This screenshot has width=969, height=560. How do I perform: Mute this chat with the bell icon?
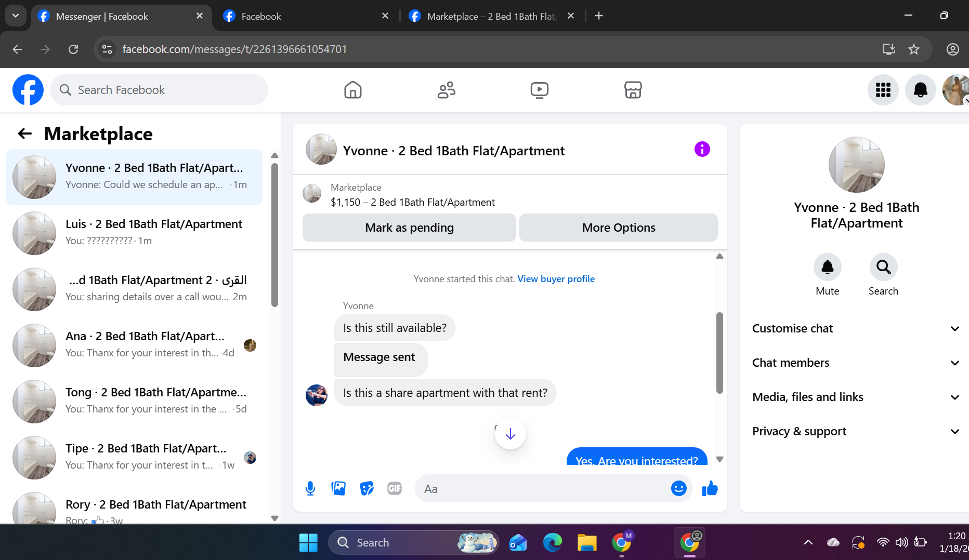828,267
